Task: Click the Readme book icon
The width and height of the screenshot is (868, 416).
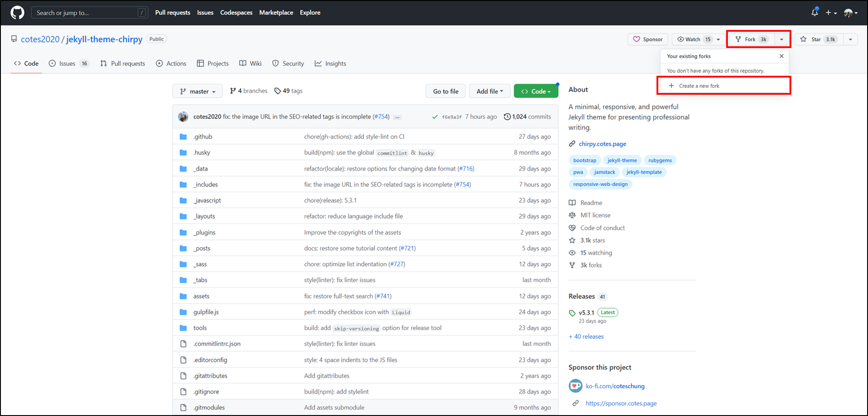Action: 572,202
